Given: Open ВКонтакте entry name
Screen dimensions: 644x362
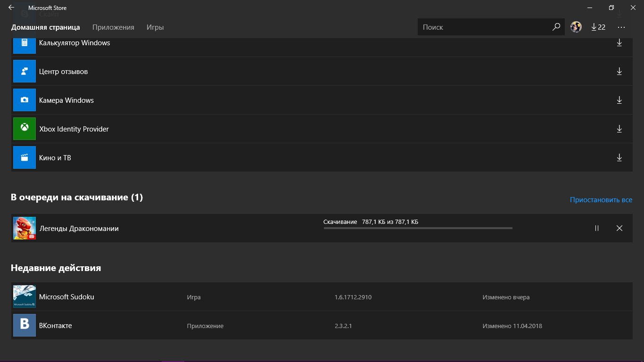Looking at the screenshot, I should 56,326.
